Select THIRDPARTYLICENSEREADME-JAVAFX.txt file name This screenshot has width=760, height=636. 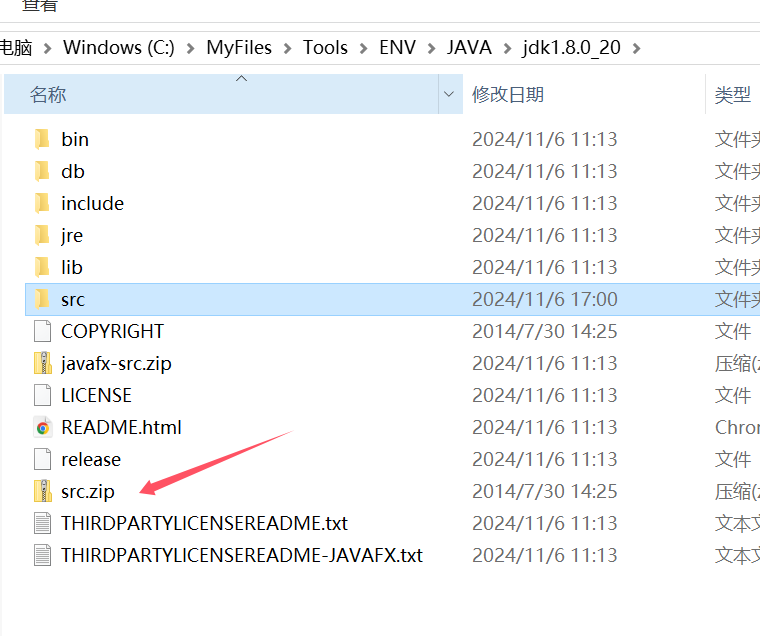point(242,555)
